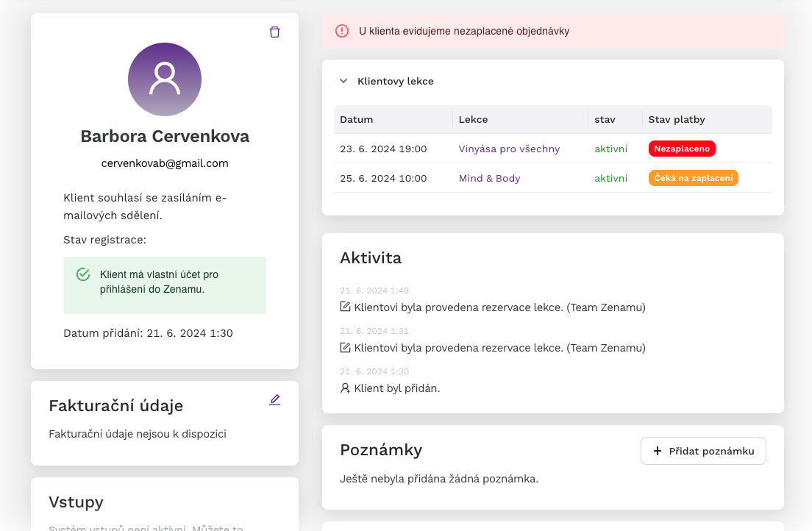Click the date 23. 6. 2024 19:00

coord(383,149)
